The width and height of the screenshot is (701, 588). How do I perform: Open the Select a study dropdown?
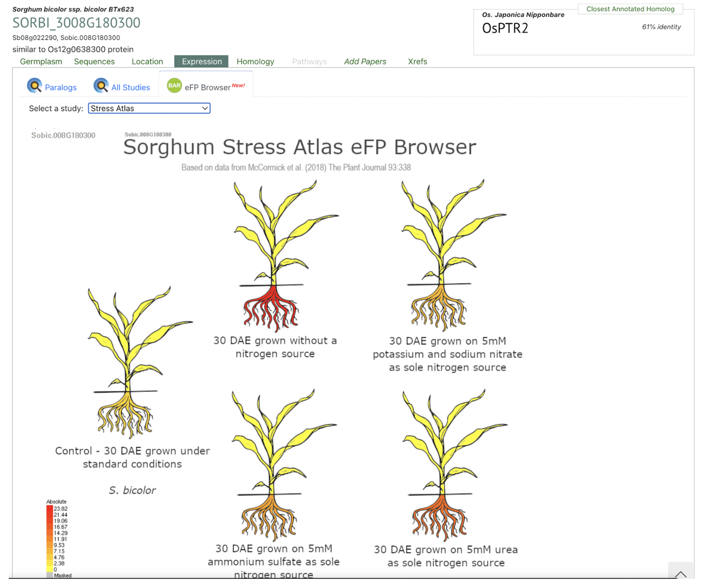tap(149, 109)
